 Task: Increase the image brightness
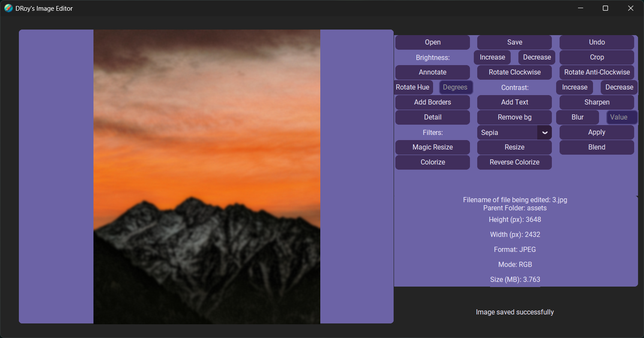coord(492,57)
